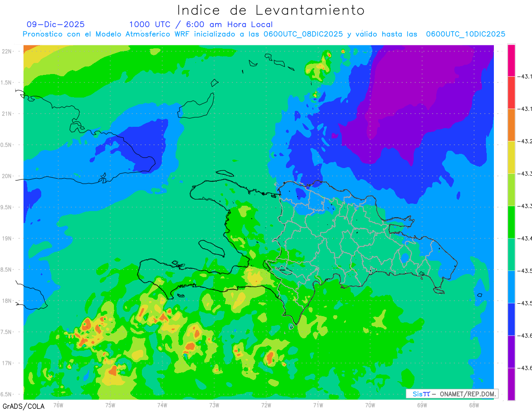This screenshot has width=532, height=411.
Task: Click the 21N latitude label
Action: point(8,114)
